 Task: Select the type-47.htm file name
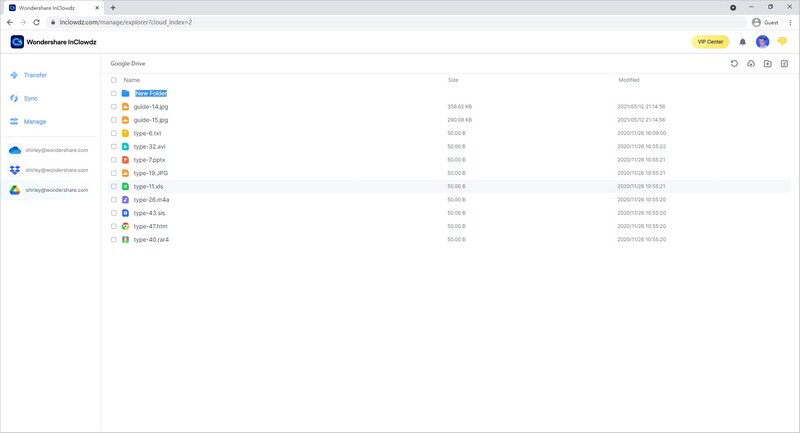150,226
